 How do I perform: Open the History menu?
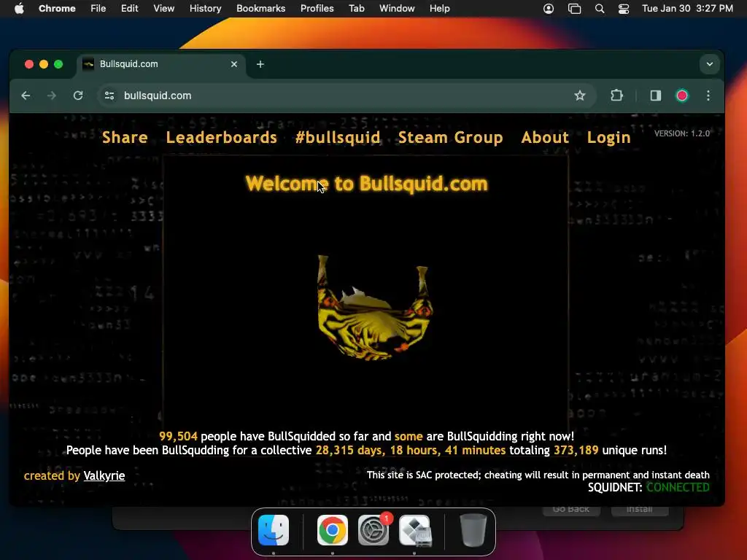click(x=205, y=9)
